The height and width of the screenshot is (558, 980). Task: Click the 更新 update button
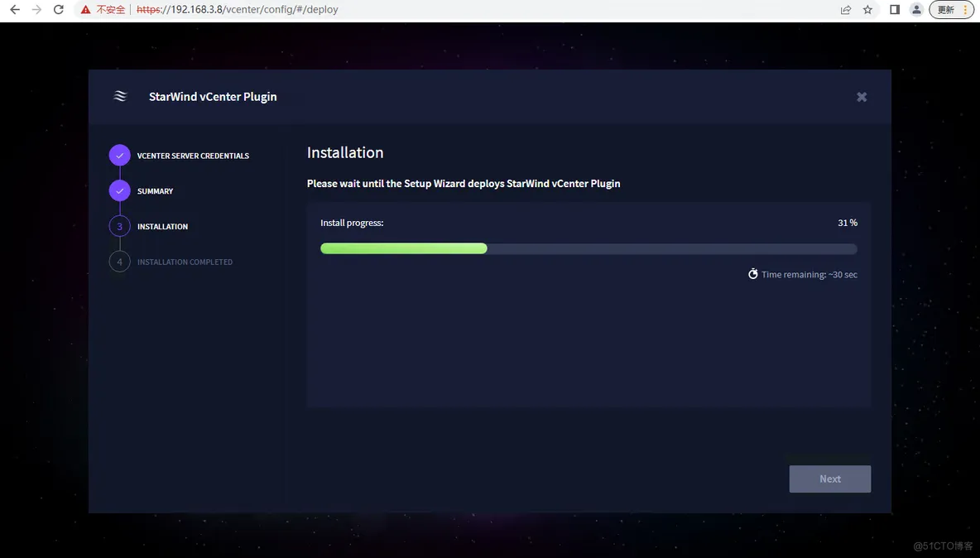click(951, 9)
